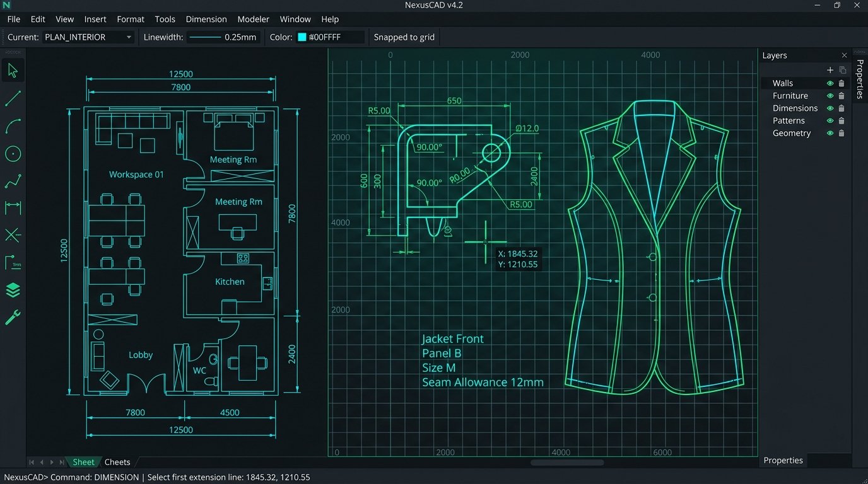Click the Jacket Front text annotation
The width and height of the screenshot is (868, 484).
click(453, 339)
